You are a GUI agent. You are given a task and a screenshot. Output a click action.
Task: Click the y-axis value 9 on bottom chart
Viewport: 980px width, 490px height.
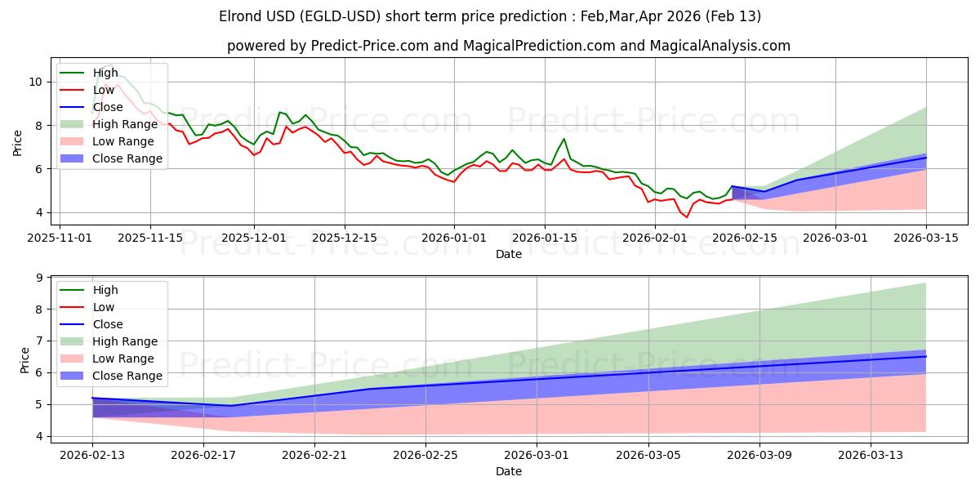tap(38, 278)
